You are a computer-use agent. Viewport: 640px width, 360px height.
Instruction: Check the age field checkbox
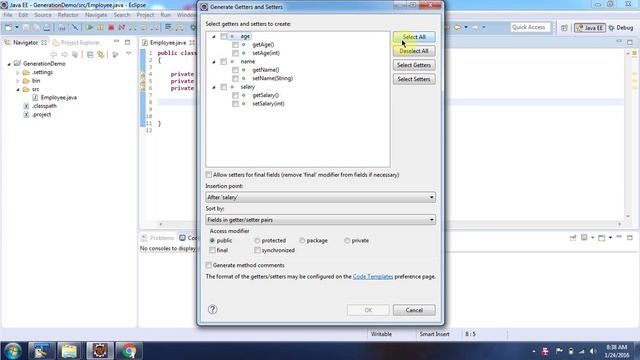pyautogui.click(x=224, y=36)
